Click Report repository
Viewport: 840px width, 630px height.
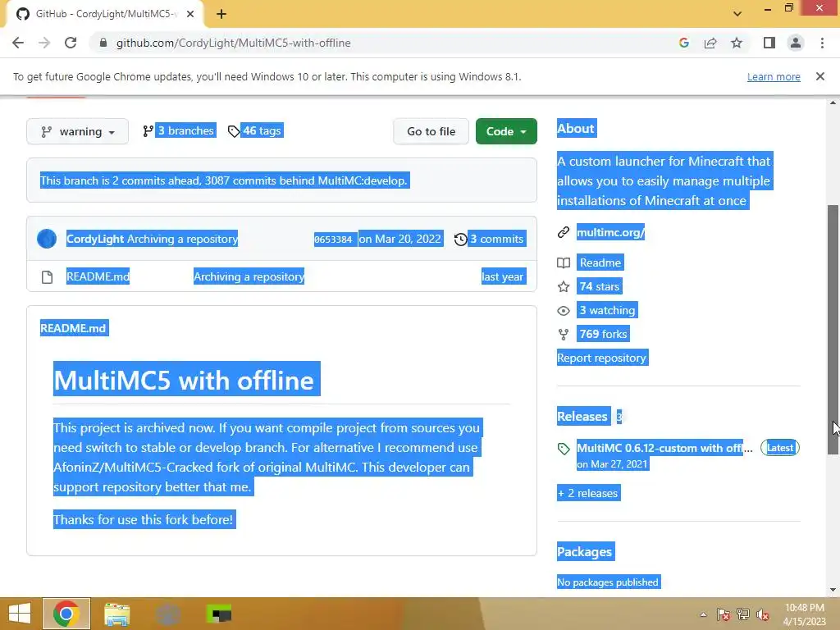602,358
